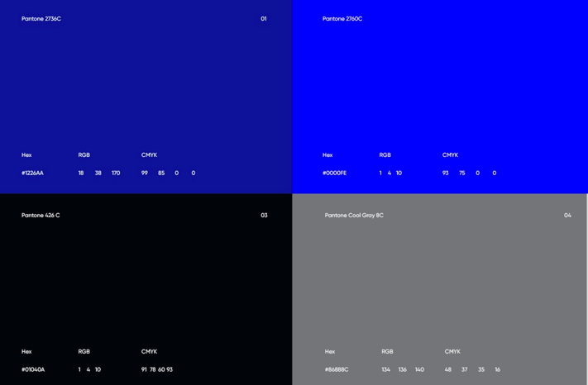The height and width of the screenshot is (385, 588).
Task: Click swatch number 01
Action: [264, 19]
